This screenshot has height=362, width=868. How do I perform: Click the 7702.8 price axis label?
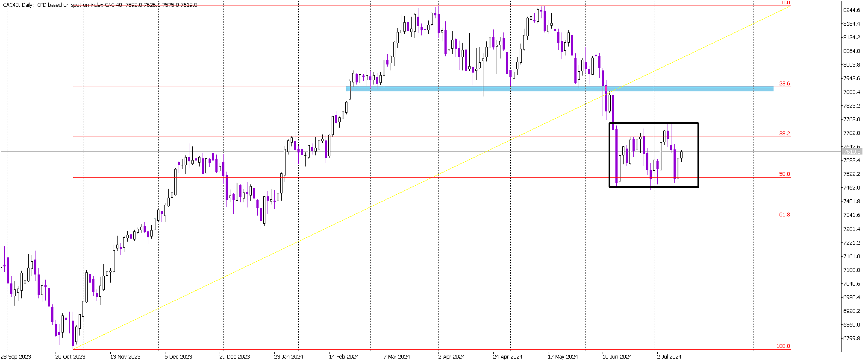point(852,133)
